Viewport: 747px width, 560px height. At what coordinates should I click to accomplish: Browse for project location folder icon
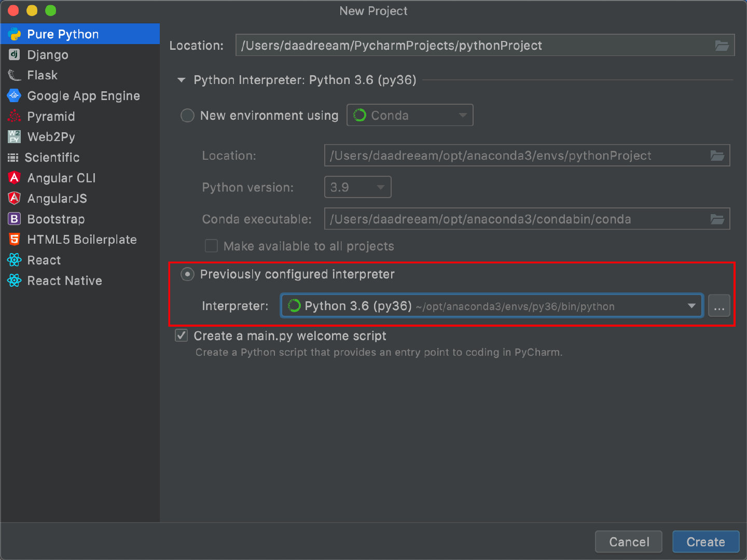coord(722,46)
